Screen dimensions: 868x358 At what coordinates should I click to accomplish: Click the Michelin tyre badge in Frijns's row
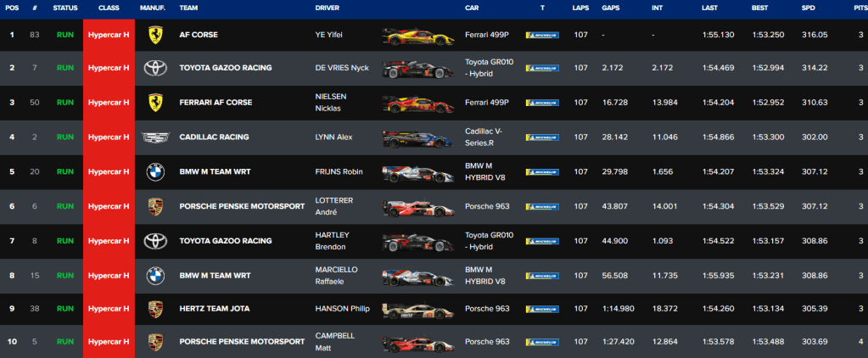(x=542, y=172)
